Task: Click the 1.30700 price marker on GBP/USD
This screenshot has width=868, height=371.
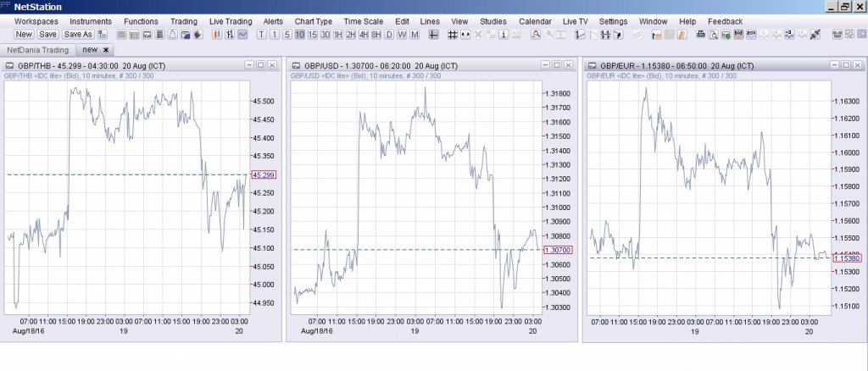Action: tap(555, 250)
